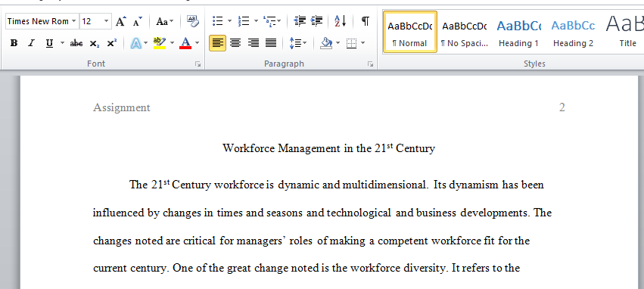Click page number 2 in header
Screen dimensions: 644x289
click(562, 107)
